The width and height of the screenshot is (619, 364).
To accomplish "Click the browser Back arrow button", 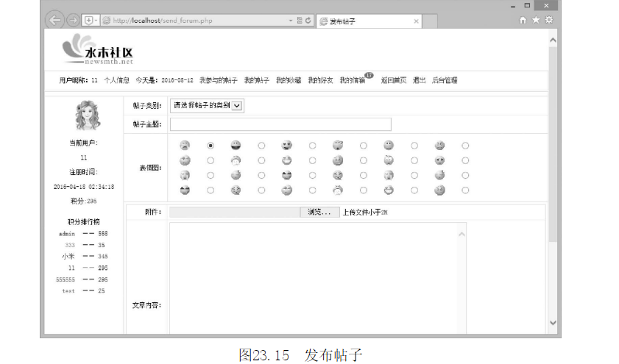I will [x=54, y=21].
